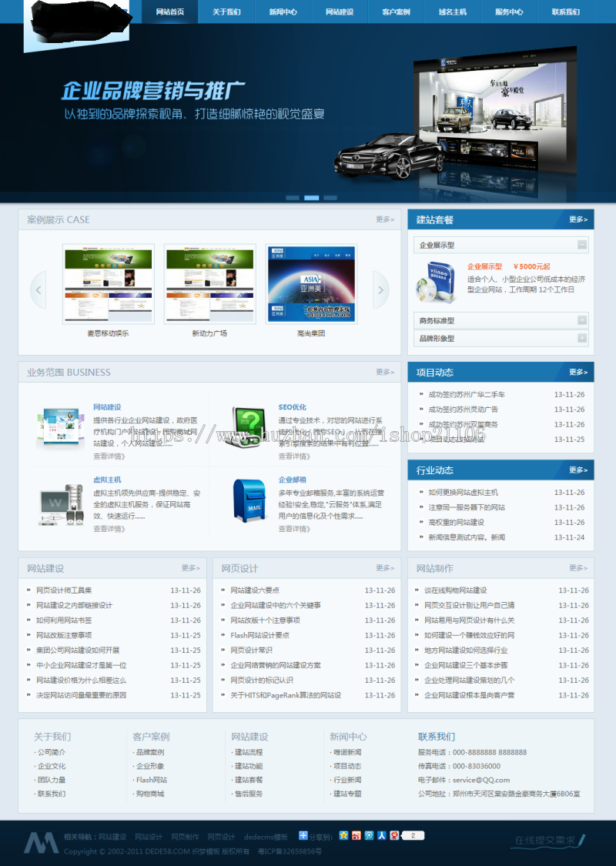Open article 网页设计师工具集
This screenshot has width=616, height=866.
tap(64, 590)
